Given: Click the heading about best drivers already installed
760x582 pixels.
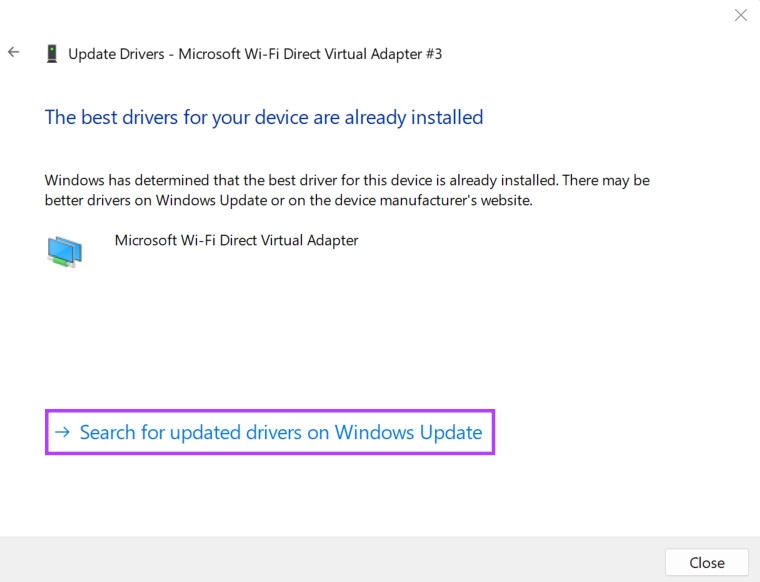Looking at the screenshot, I should tap(264, 117).
